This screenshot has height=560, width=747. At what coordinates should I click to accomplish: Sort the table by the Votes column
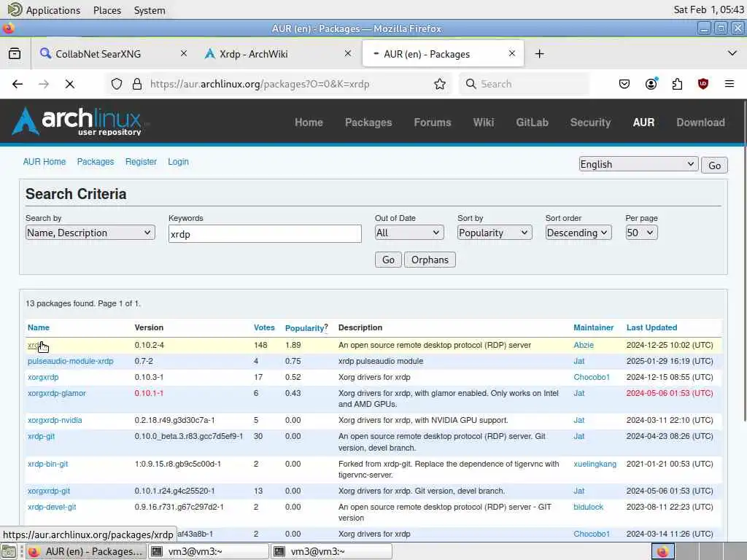[264, 327]
